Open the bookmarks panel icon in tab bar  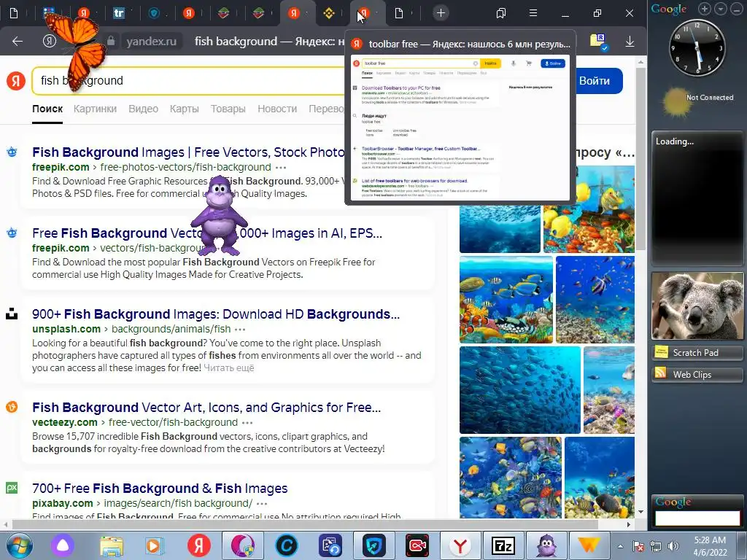(500, 13)
